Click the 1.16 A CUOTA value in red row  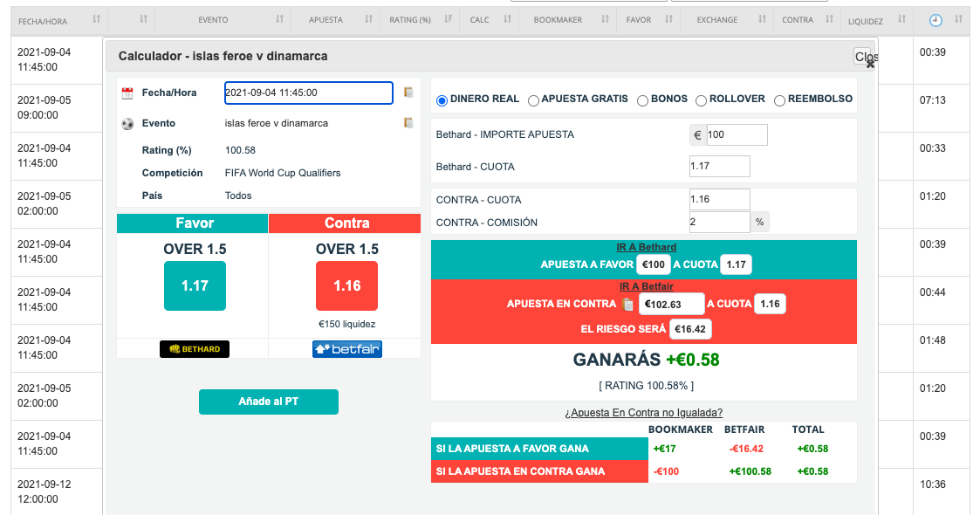tap(770, 304)
